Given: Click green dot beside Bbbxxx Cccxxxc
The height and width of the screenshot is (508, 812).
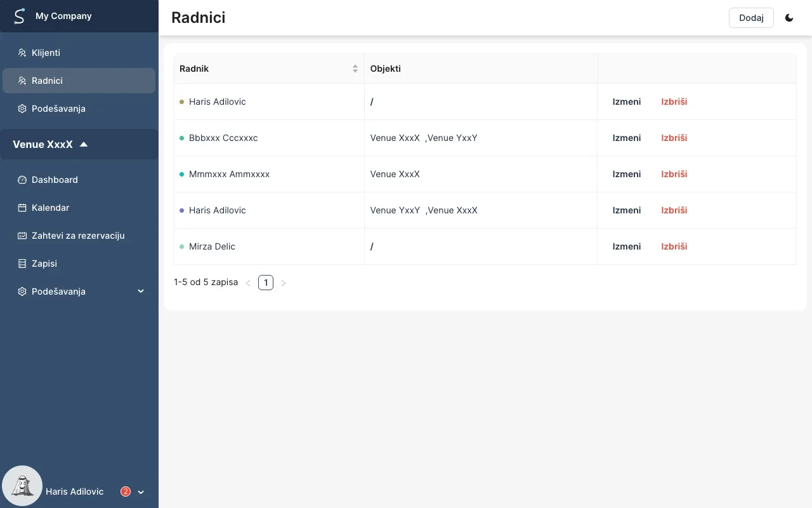Looking at the screenshot, I should 182,138.
